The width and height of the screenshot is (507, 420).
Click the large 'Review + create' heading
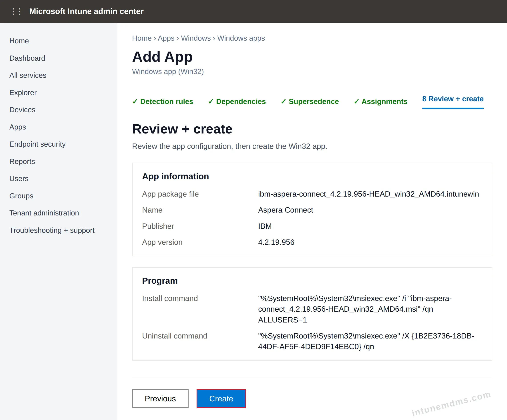coord(182,129)
